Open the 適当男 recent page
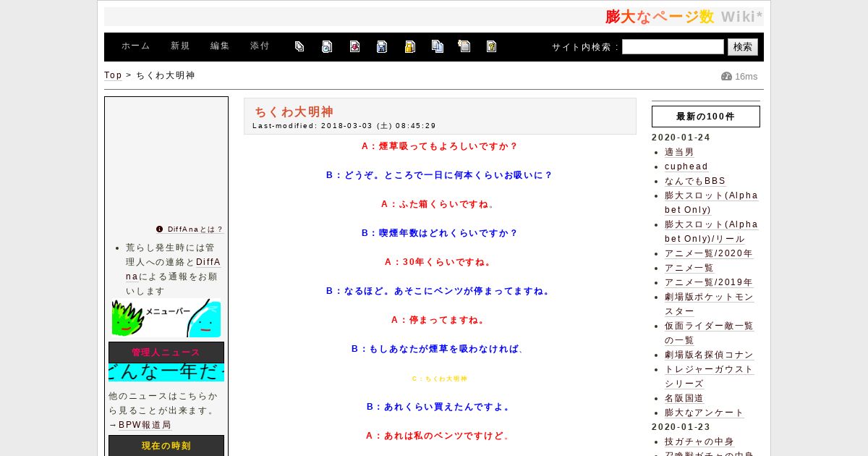 tap(679, 152)
